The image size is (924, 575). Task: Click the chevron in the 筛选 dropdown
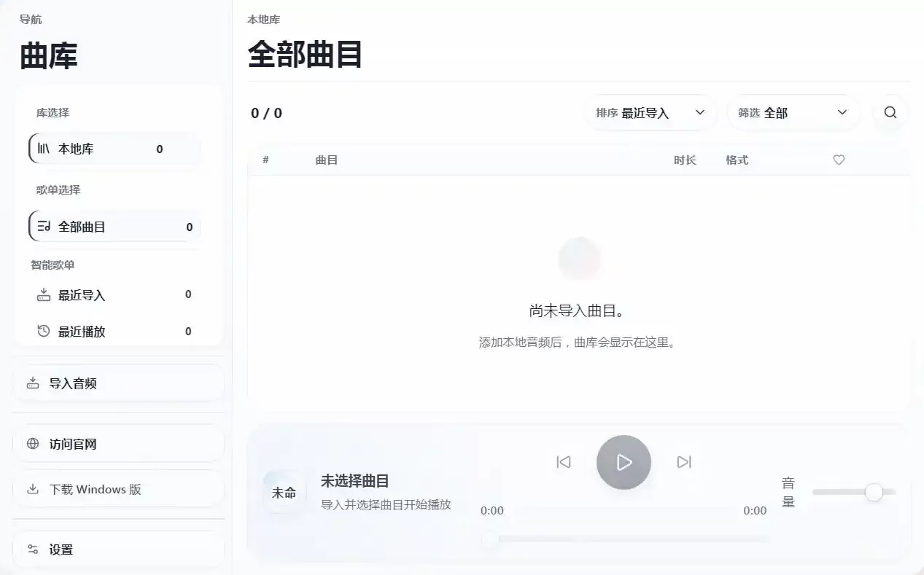point(842,113)
